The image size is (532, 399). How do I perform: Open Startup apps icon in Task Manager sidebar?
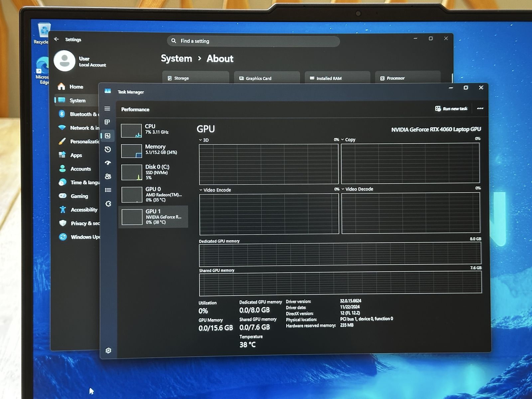coord(108,163)
